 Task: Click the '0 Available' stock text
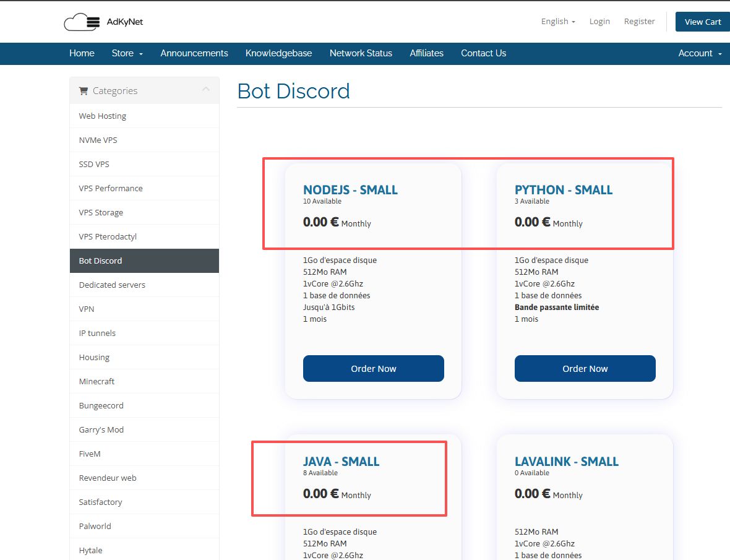click(x=531, y=473)
